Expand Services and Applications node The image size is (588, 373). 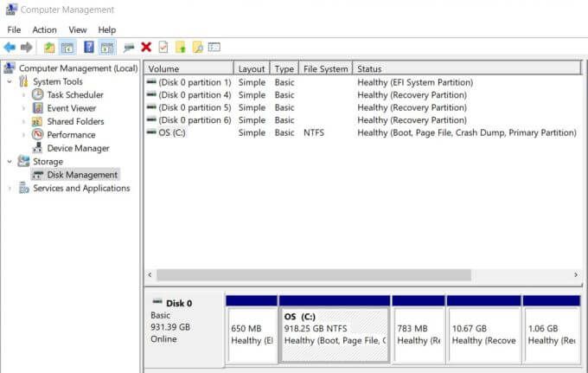coord(10,188)
